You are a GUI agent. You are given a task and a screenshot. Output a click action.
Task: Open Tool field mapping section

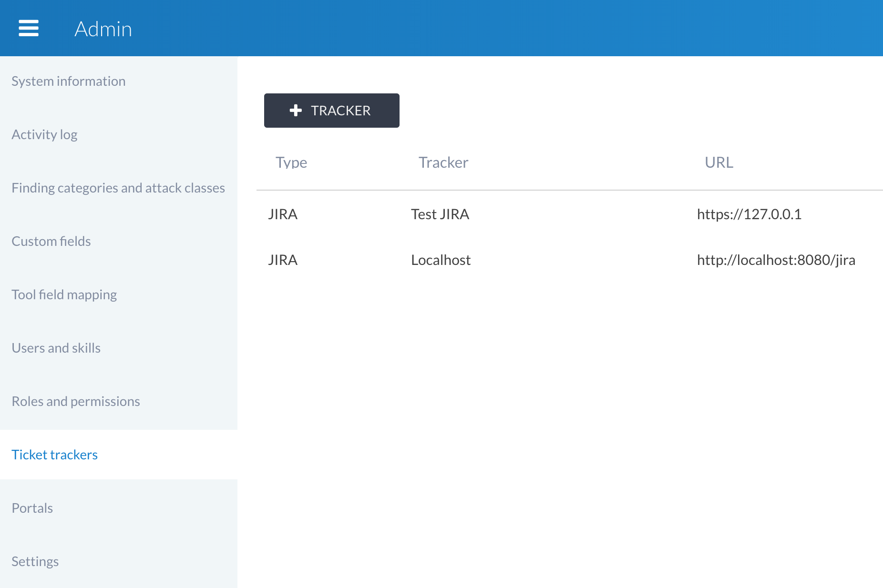pos(64,294)
